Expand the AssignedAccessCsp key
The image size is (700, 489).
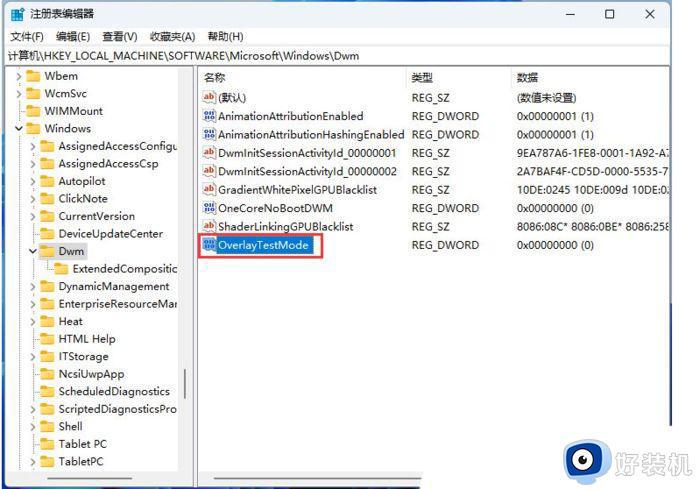[33, 164]
